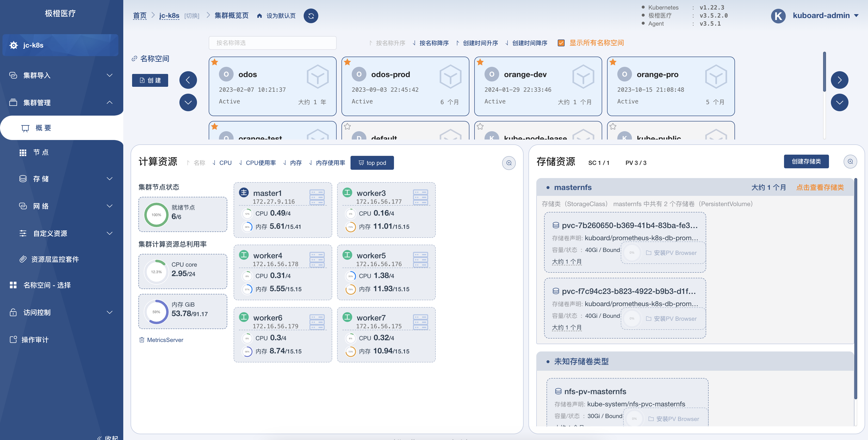Click the 创建存储类 button
This screenshot has height=440, width=868.
(x=806, y=161)
